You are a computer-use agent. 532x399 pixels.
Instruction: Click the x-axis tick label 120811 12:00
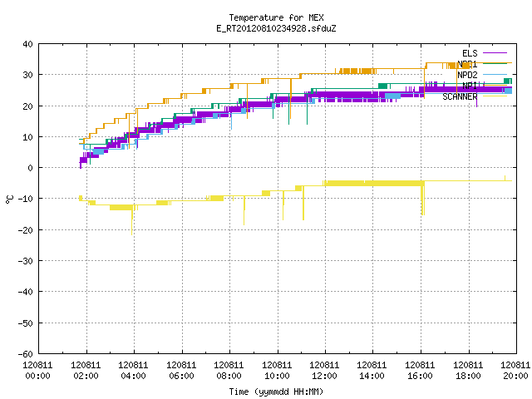pyautogui.click(x=325, y=371)
